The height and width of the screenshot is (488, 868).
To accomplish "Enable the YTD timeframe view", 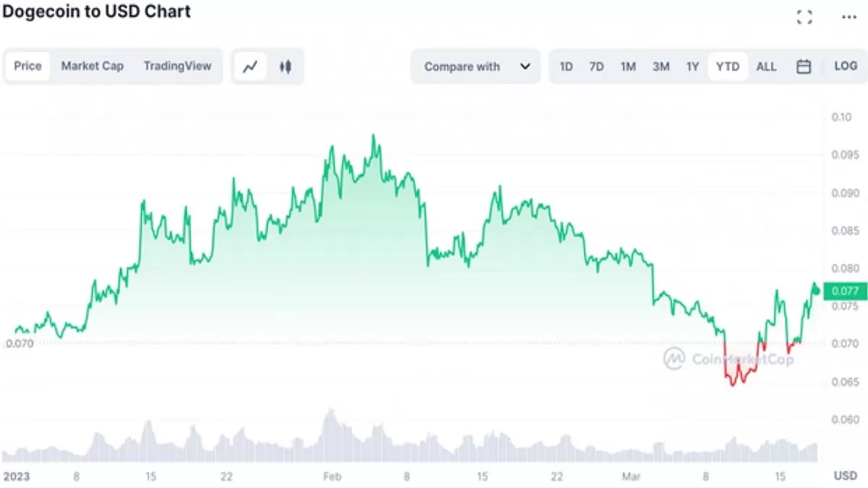I will (x=728, y=66).
